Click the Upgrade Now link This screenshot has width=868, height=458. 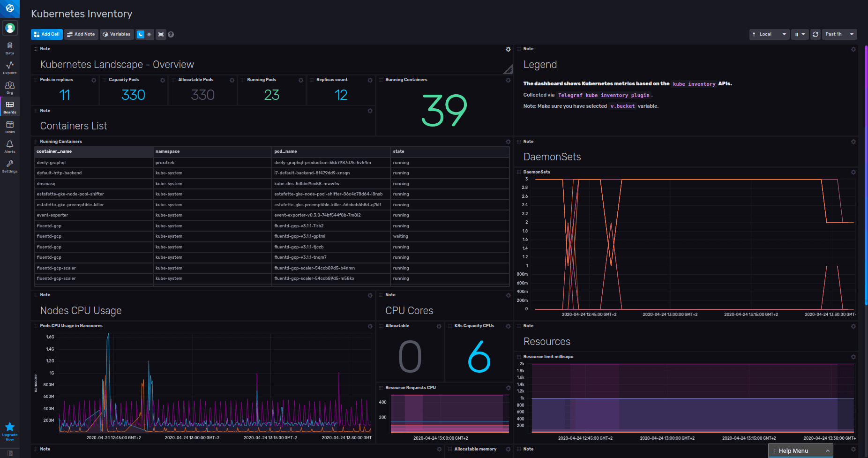click(9, 431)
